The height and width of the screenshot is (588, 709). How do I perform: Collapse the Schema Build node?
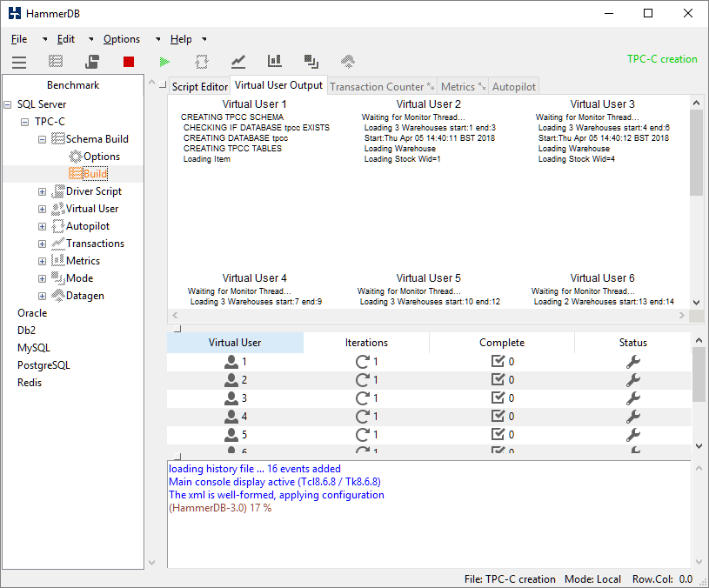click(42, 140)
